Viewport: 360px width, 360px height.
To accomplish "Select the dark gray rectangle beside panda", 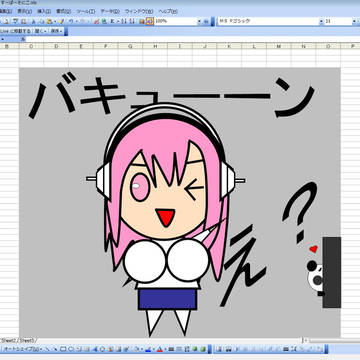I will pos(332,272).
